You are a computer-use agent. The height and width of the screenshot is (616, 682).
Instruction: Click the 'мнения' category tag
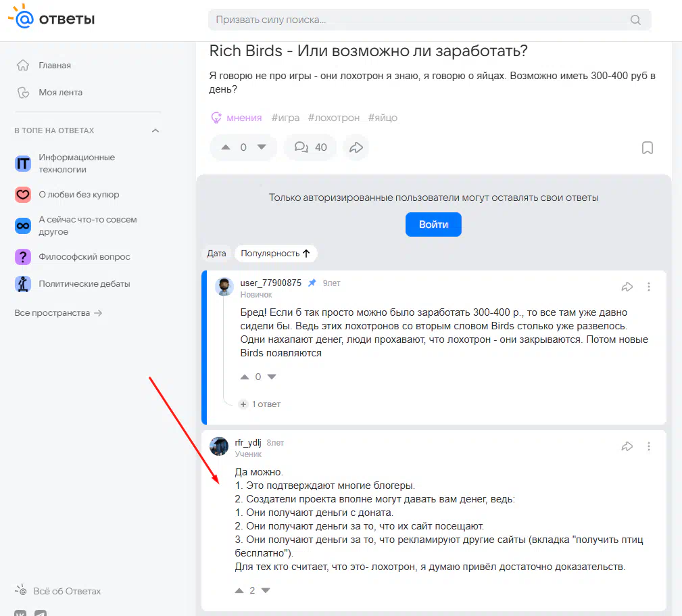click(236, 118)
